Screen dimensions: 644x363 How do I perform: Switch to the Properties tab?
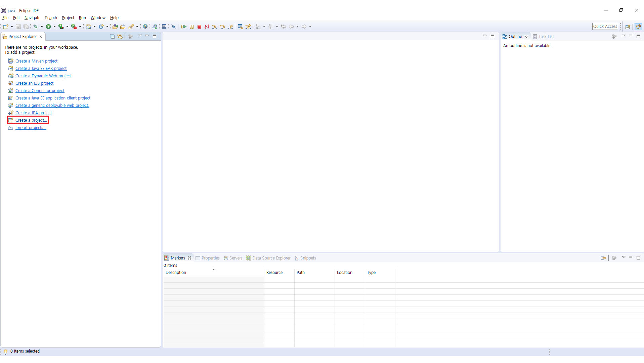click(208, 258)
